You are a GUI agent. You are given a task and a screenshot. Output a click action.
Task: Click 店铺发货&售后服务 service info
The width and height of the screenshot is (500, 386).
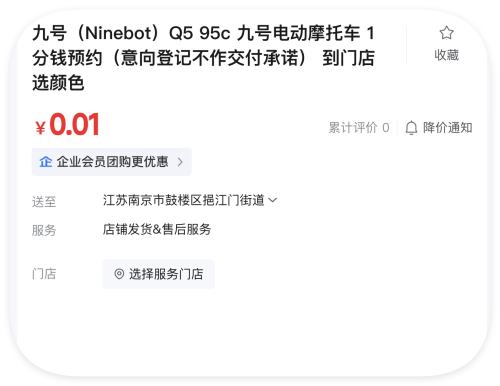tap(157, 229)
